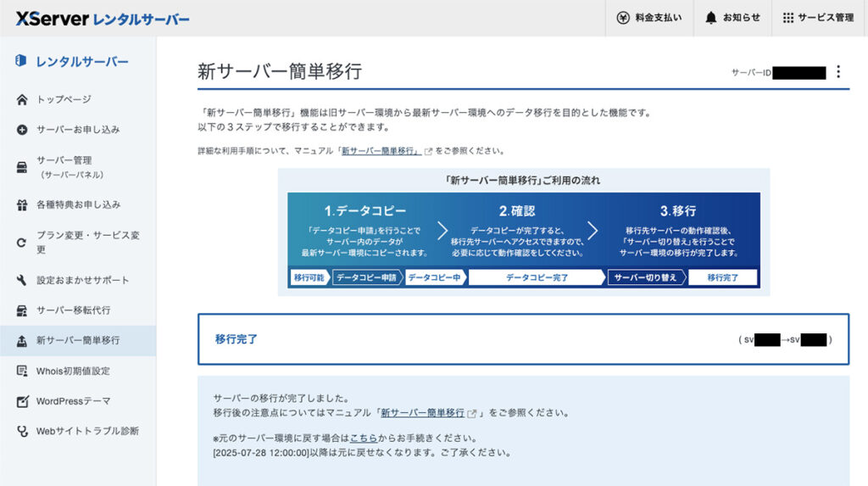Click the bell icon for お知らせ
Image resolution: width=868 pixels, height=486 pixels.
(x=711, y=18)
